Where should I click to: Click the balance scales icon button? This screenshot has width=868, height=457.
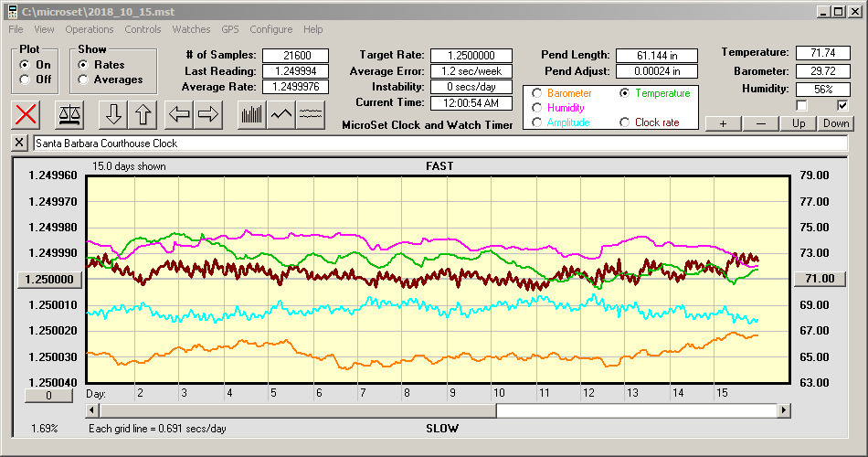69,114
